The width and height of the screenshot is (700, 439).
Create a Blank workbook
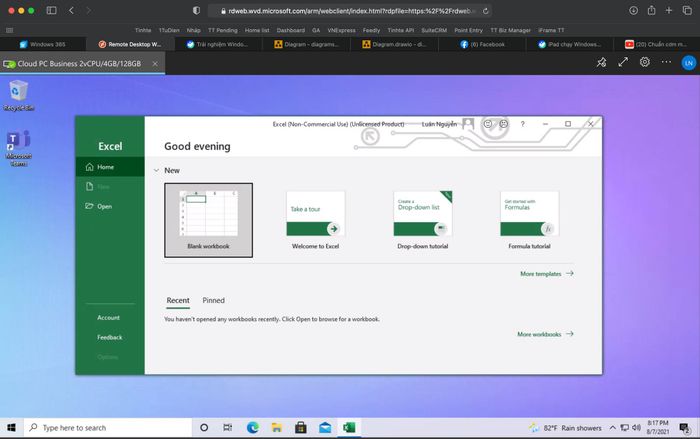208,220
